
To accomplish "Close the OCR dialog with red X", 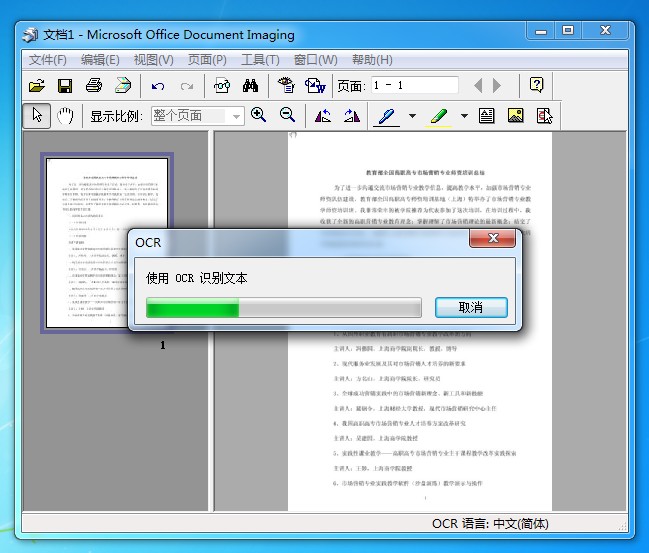I will click(x=493, y=238).
